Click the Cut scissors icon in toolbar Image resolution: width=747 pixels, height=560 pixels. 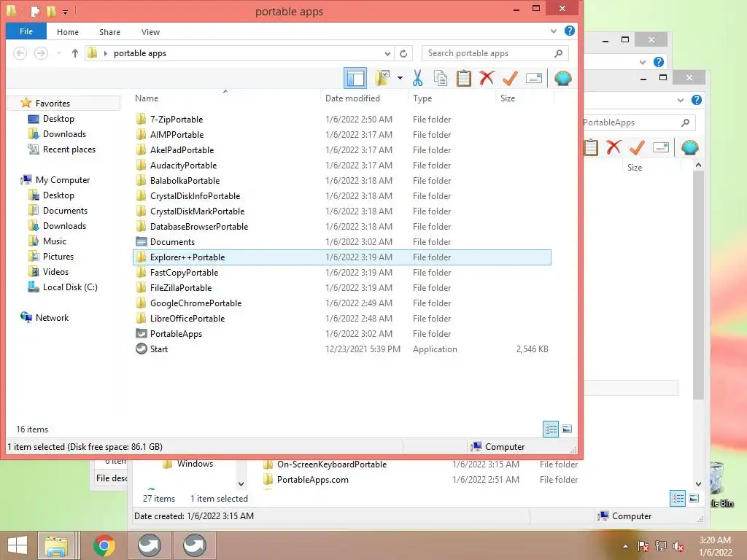pos(417,78)
